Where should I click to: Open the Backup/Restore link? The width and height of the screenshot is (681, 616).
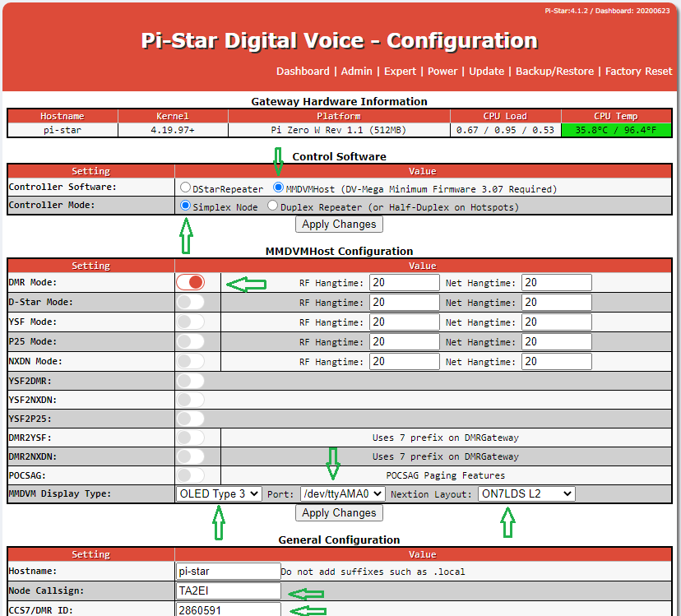click(554, 72)
